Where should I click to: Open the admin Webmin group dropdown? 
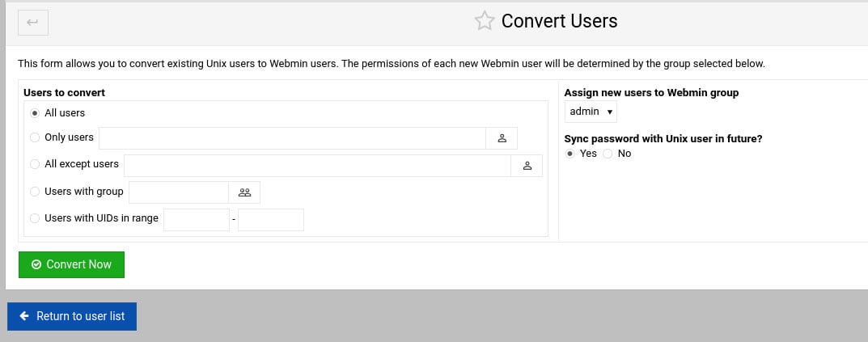click(591, 112)
